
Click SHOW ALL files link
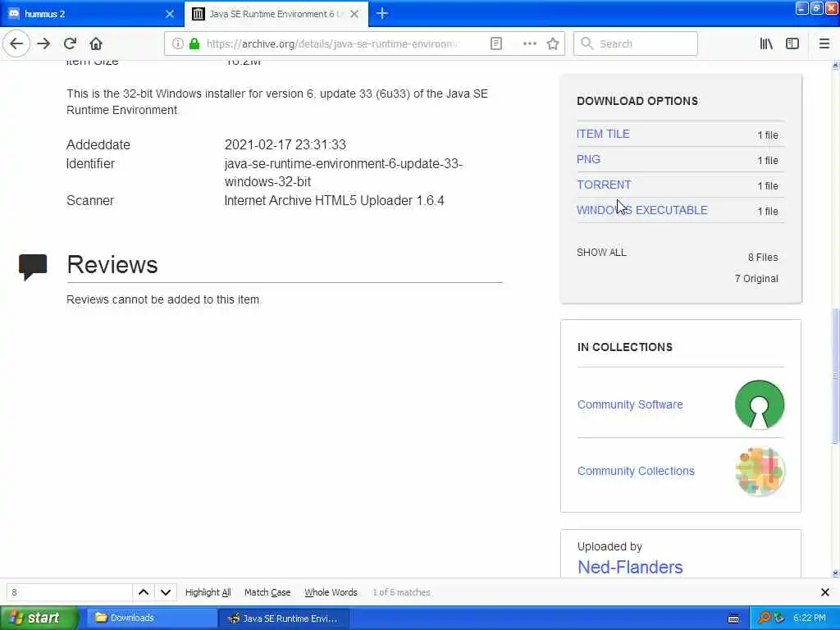601,253
